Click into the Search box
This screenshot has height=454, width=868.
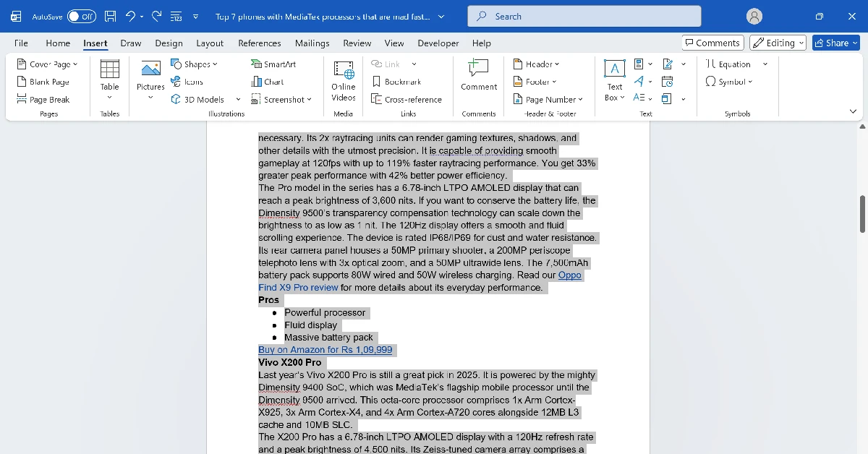click(584, 16)
